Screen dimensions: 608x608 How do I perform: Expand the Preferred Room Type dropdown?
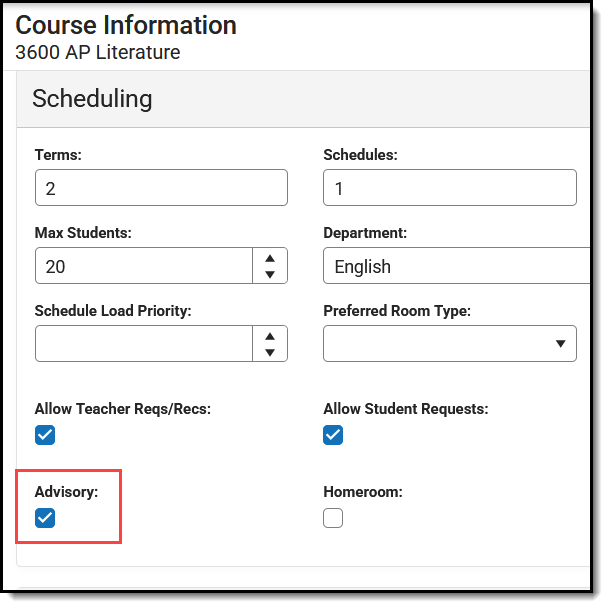coord(449,343)
